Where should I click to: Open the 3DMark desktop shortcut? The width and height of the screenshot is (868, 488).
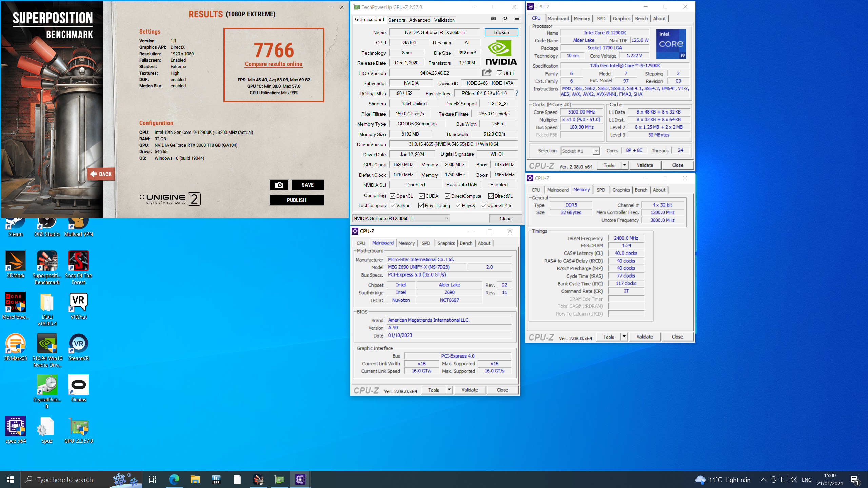(16, 265)
